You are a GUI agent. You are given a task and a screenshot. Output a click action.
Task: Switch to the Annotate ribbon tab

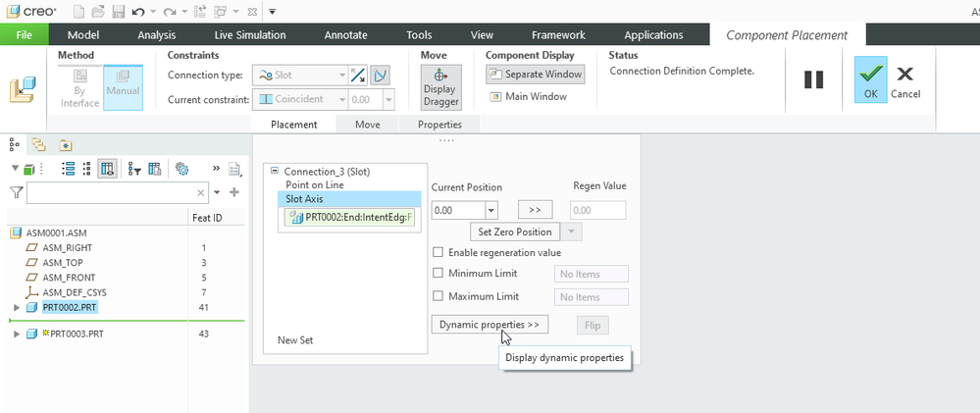click(x=345, y=35)
